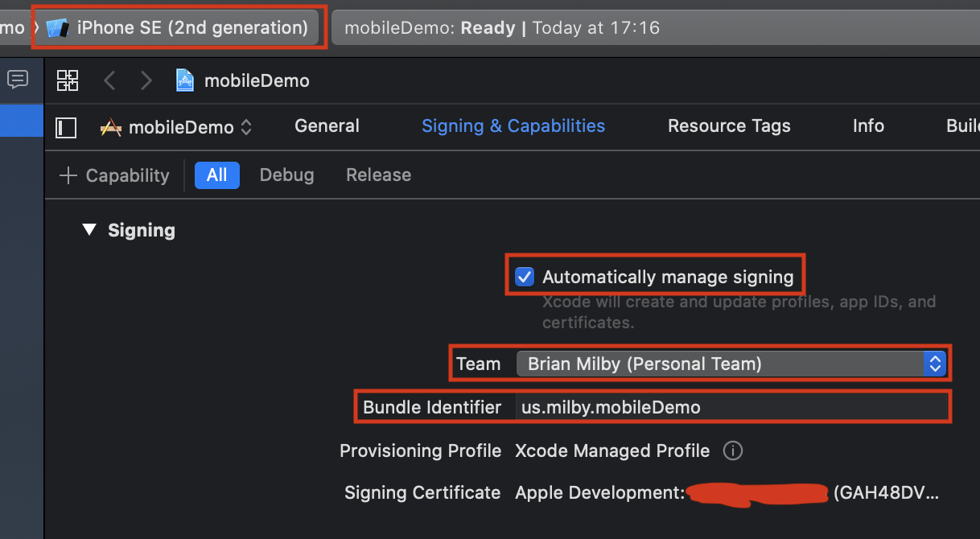
Task: Select the Debug configuration filter
Action: tap(286, 175)
